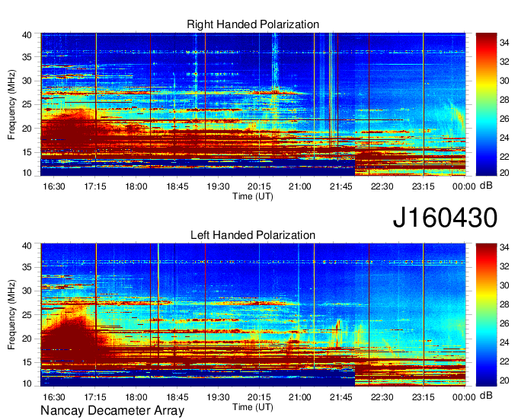Click the 00:00 time tick under Left Handed plot
518x420 pixels.
click(x=464, y=397)
